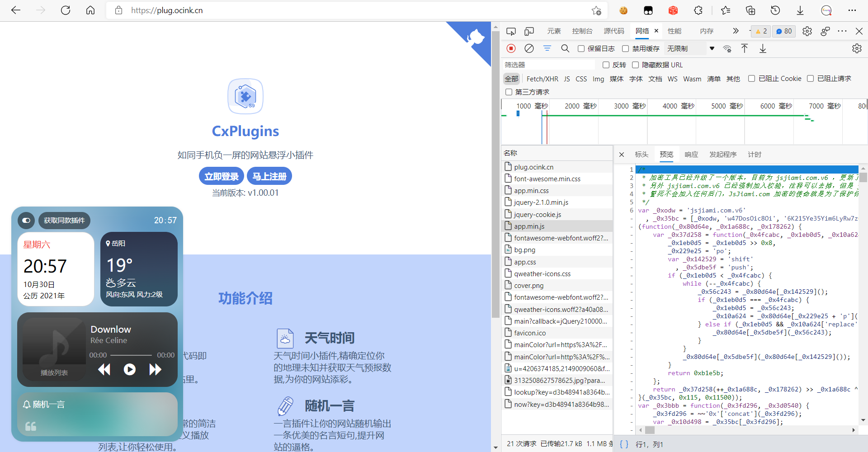Check 第三方请求 checkbox
The height and width of the screenshot is (452, 868).
(509, 92)
